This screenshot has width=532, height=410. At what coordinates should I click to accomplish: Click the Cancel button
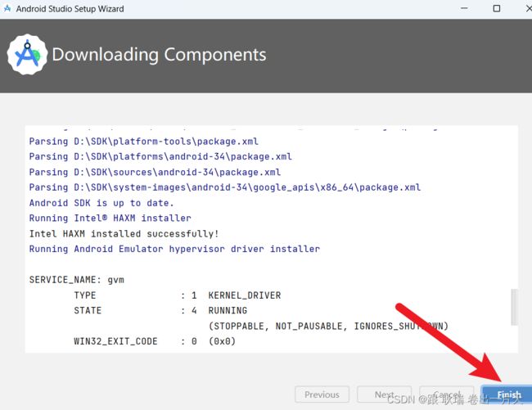click(x=447, y=394)
